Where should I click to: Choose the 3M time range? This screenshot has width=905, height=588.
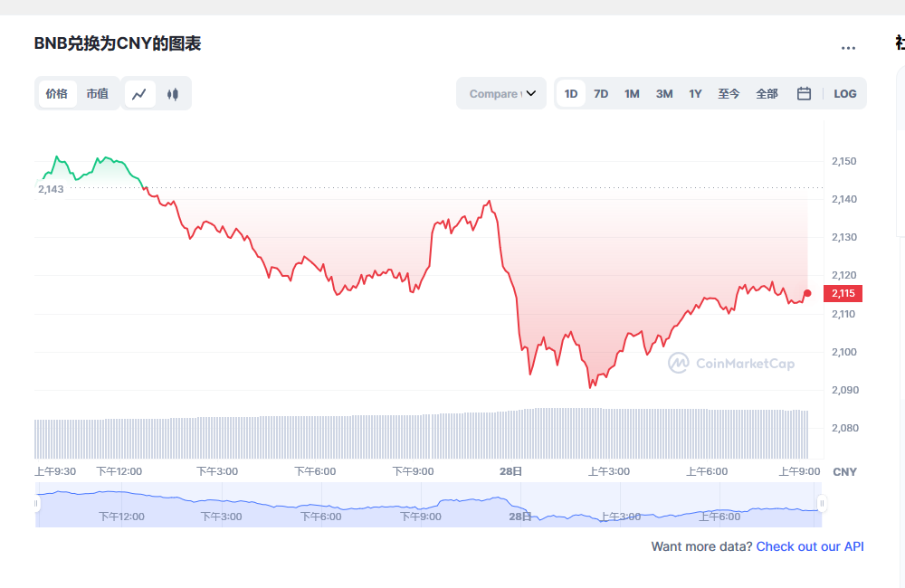(664, 93)
